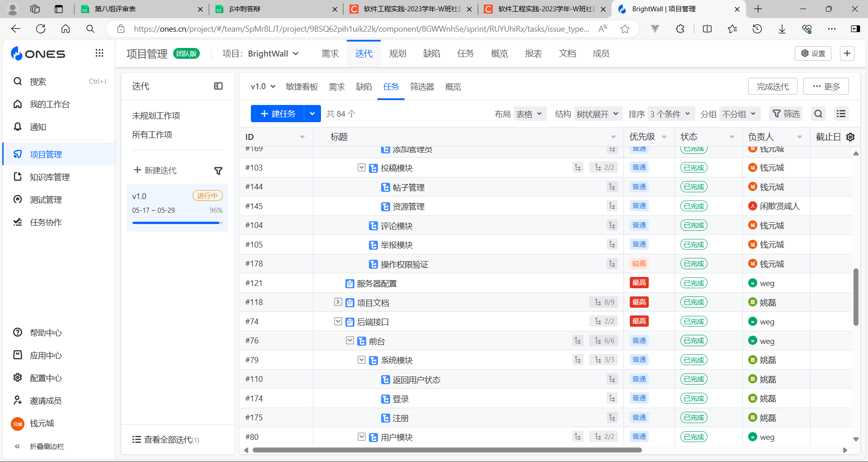
Task: Switch to the 敏捷看板 tab
Action: point(302,87)
